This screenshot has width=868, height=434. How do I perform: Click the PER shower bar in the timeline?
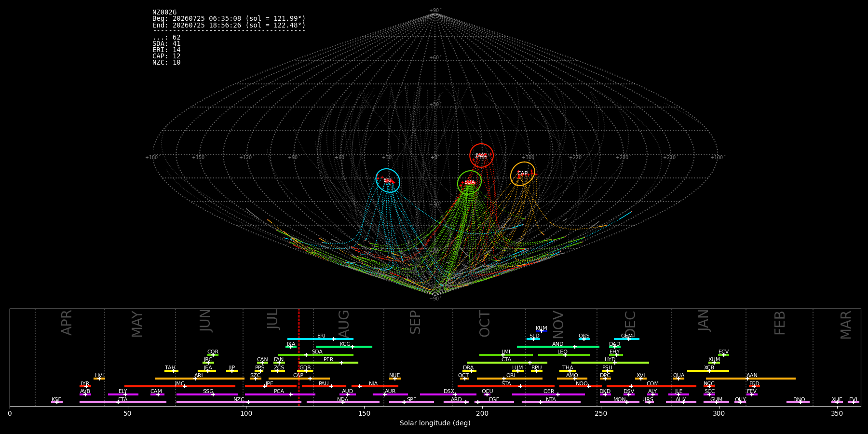(329, 363)
